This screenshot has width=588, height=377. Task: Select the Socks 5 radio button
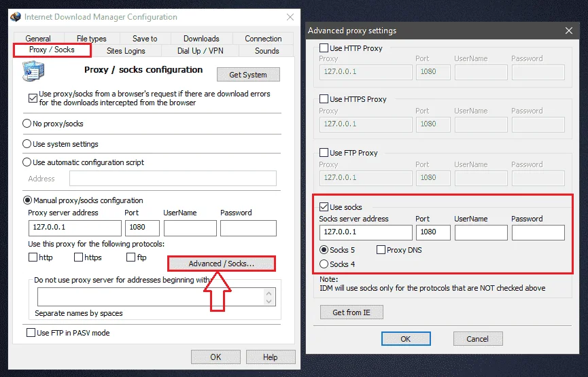point(324,249)
